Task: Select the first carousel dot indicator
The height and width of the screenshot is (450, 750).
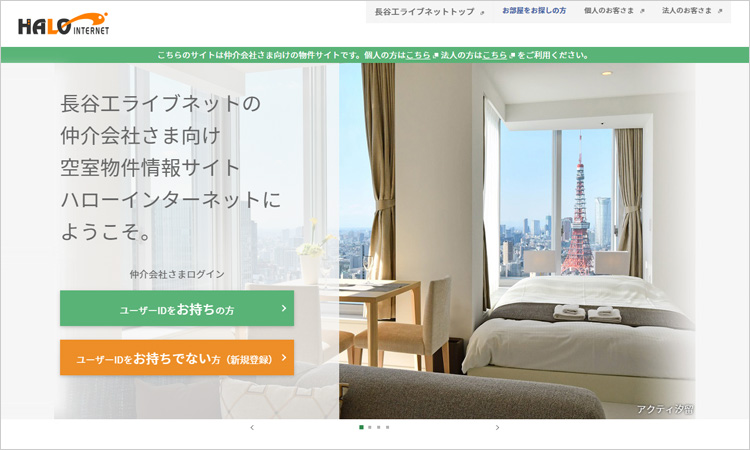Action: 361,427
